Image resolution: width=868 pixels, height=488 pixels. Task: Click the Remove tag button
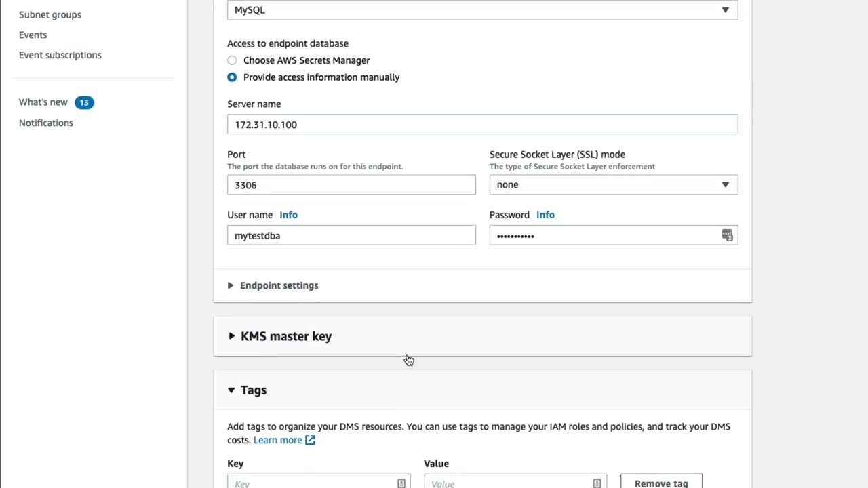click(661, 483)
